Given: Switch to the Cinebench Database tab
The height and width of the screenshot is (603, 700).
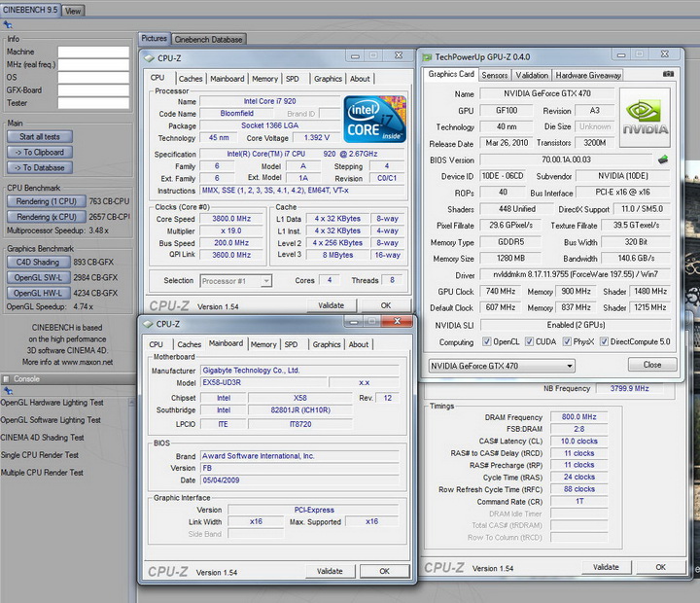Looking at the screenshot, I should point(208,39).
